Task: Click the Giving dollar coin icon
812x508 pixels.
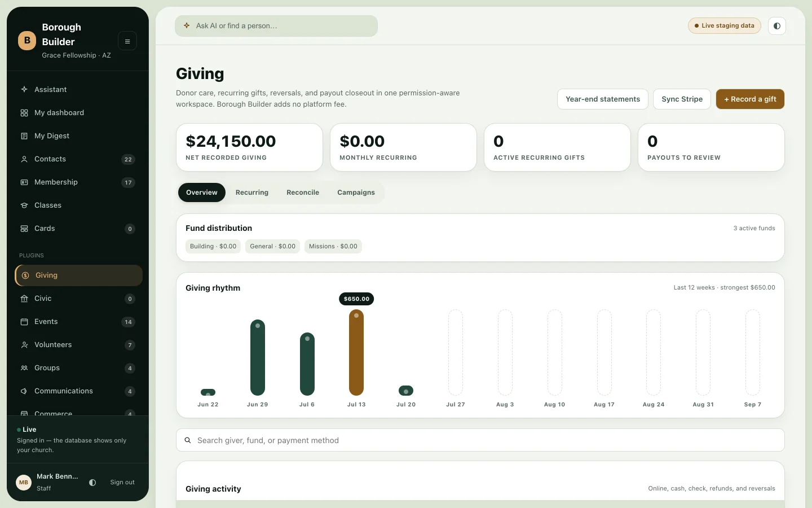Action: pos(25,275)
